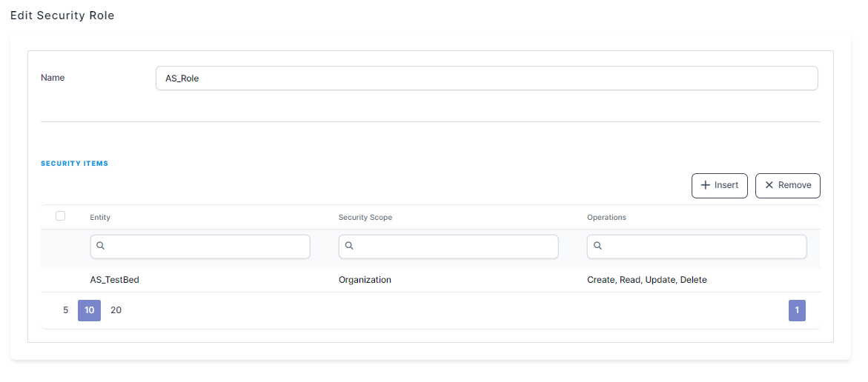Select the AS_TestBed entity row
This screenshot has height=382, width=868.
(115, 280)
